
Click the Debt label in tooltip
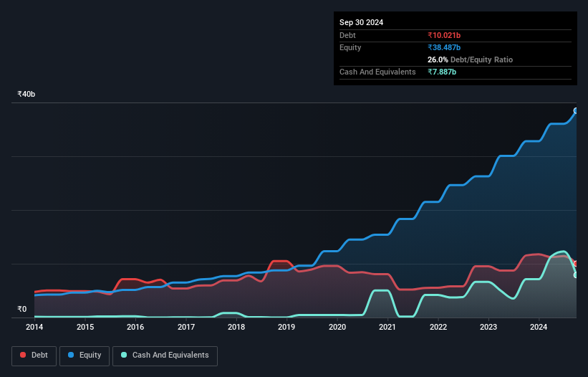[x=347, y=35]
